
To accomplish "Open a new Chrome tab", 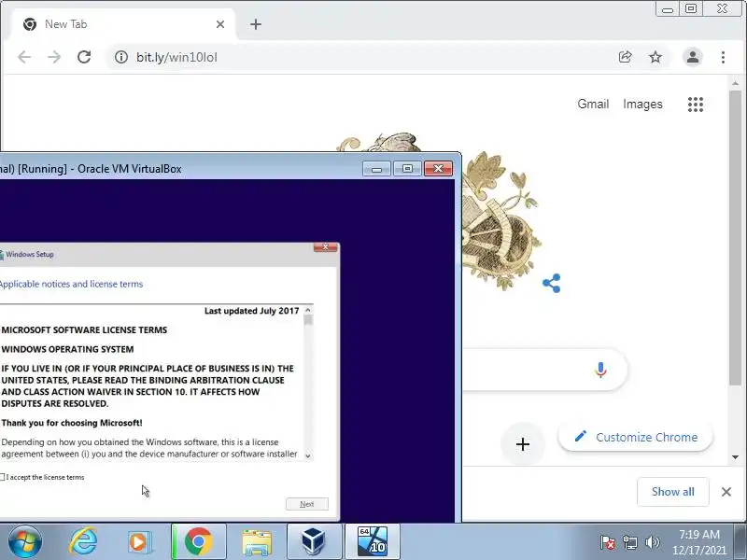I will [x=256, y=24].
